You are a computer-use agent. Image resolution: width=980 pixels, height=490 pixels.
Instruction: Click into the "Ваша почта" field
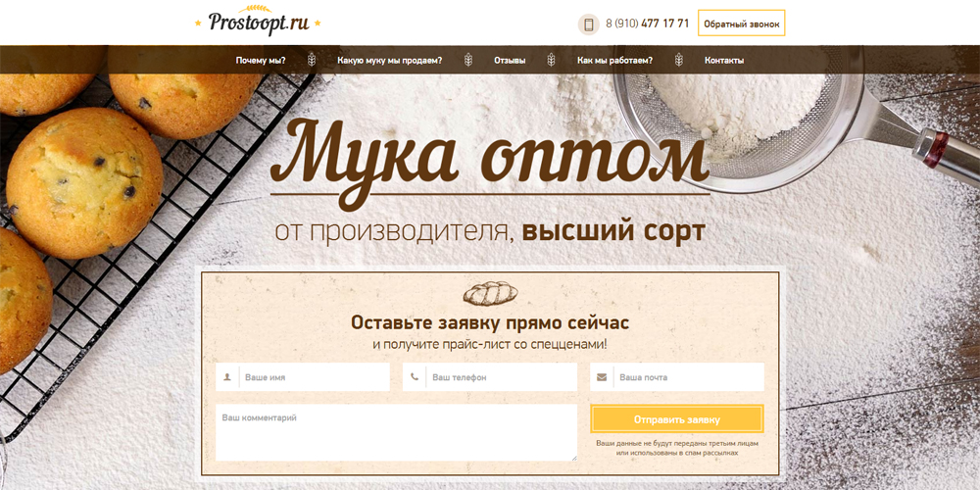point(688,377)
